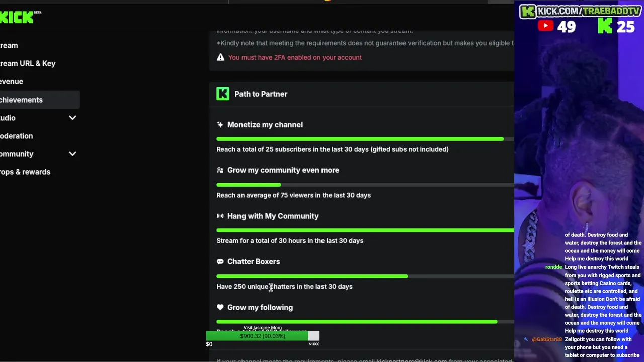Expand the Studio sidebar section chevron
This screenshot has width=644, height=362.
[72, 118]
